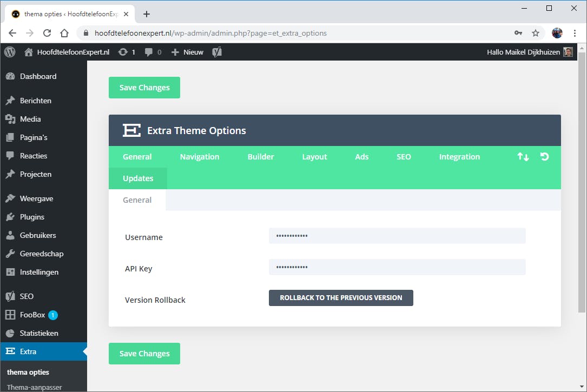Screen dimensions: 587x392
Task: Switch to the SEO theme options tab
Action: (404, 157)
